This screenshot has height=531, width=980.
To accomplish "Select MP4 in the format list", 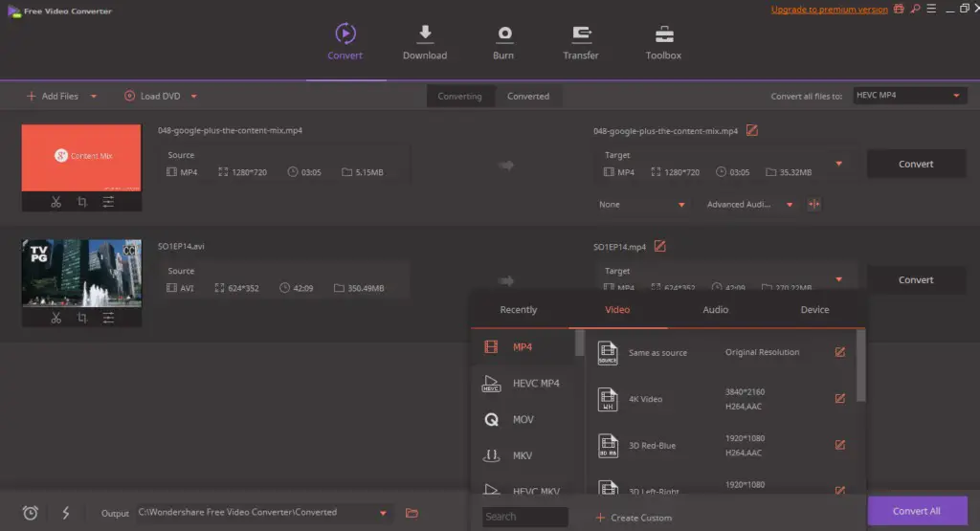I will (x=523, y=346).
